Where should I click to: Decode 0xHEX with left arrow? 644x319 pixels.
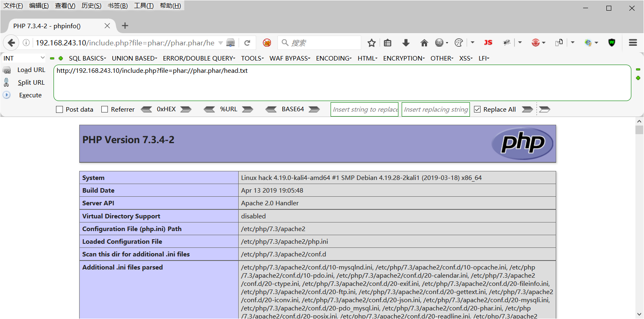146,109
